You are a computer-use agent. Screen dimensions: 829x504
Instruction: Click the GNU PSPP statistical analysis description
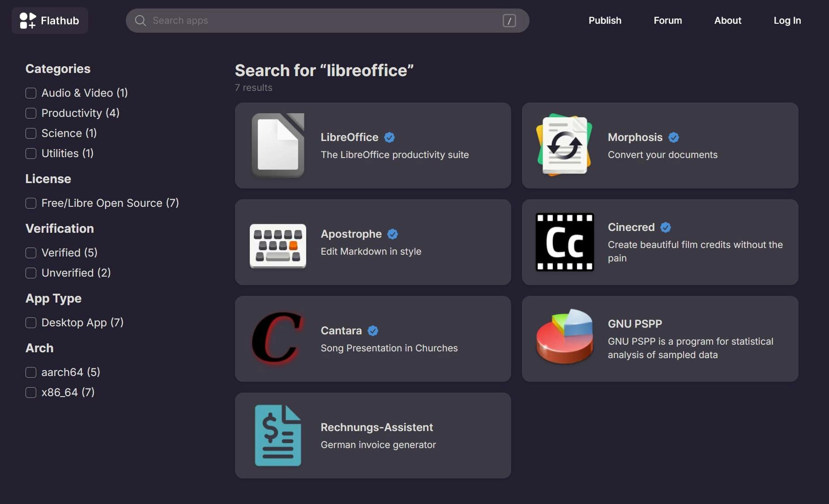(690, 348)
